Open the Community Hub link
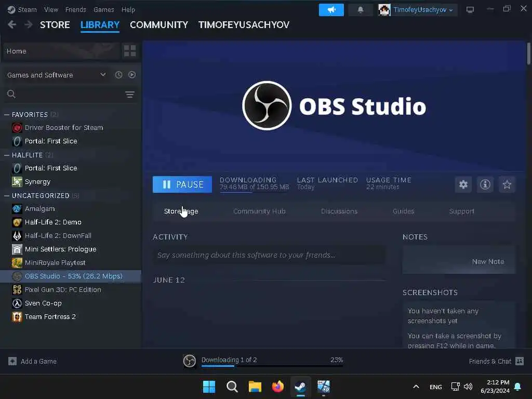This screenshot has width=532, height=399. pos(259,211)
